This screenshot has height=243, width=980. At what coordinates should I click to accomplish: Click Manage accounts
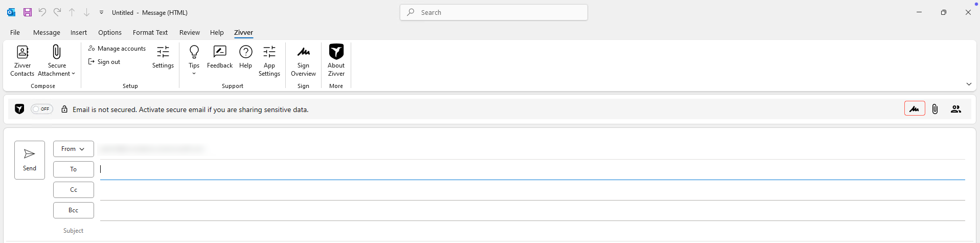click(x=117, y=49)
